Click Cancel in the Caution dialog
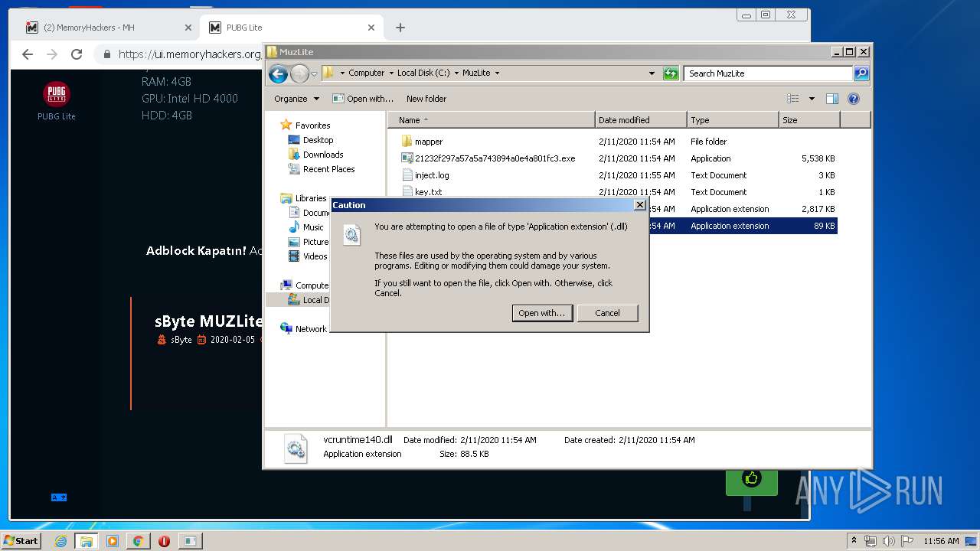Screen dimensions: 980x551 [607, 313]
